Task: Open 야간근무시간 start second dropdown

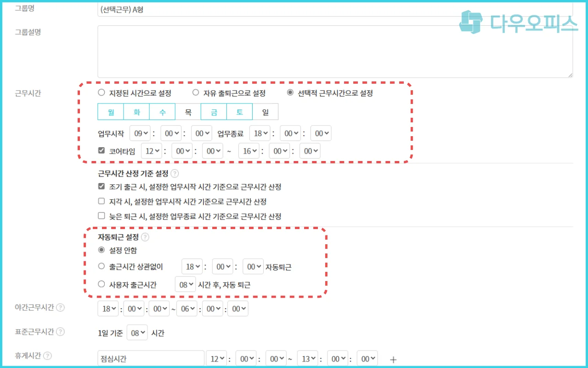Action: coord(160,309)
